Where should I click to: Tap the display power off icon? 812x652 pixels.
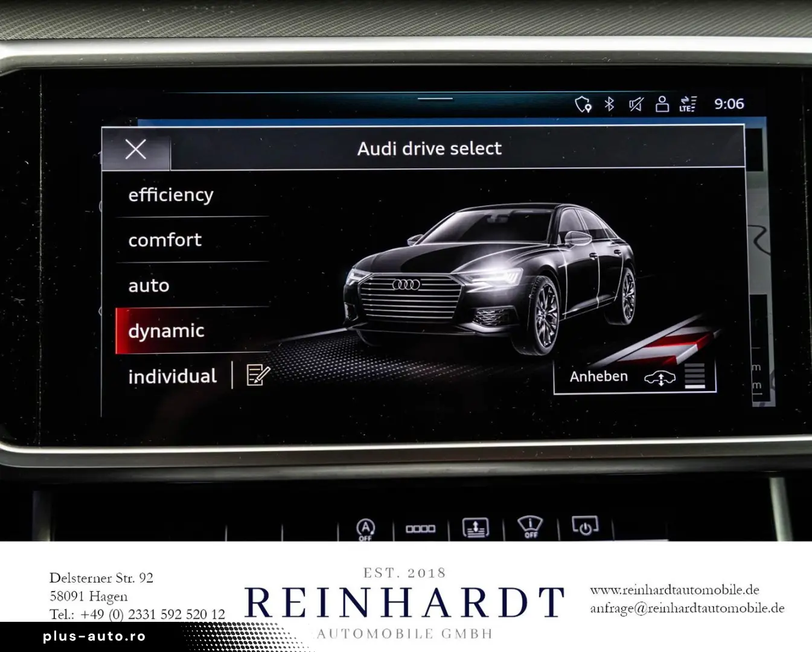(585, 528)
